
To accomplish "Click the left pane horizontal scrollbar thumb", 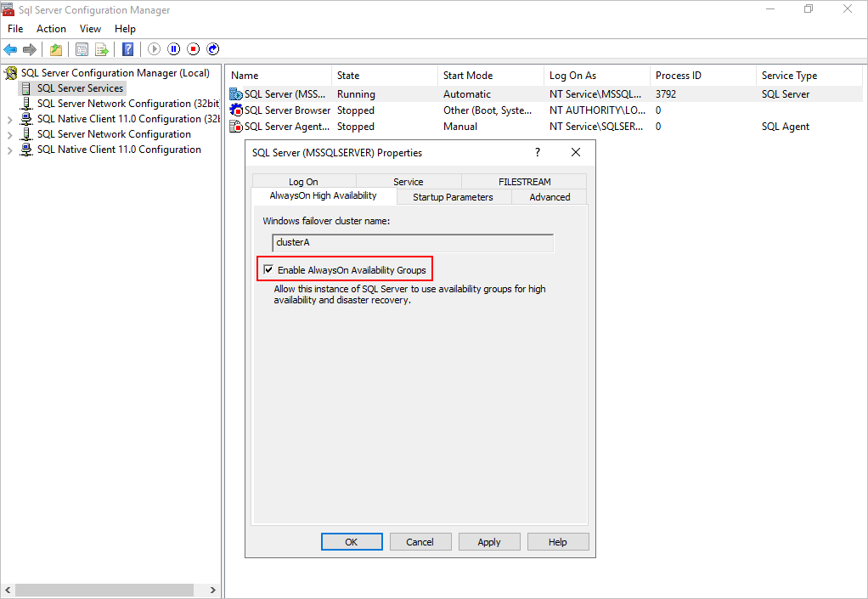I will (x=104, y=591).
